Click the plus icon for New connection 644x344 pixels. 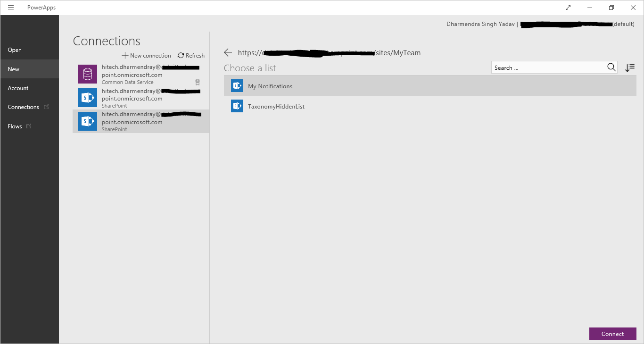(x=125, y=55)
